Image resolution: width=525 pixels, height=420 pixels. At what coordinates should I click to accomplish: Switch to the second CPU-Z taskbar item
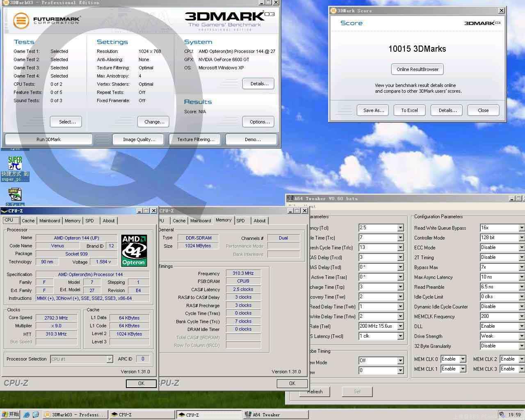pos(209,415)
